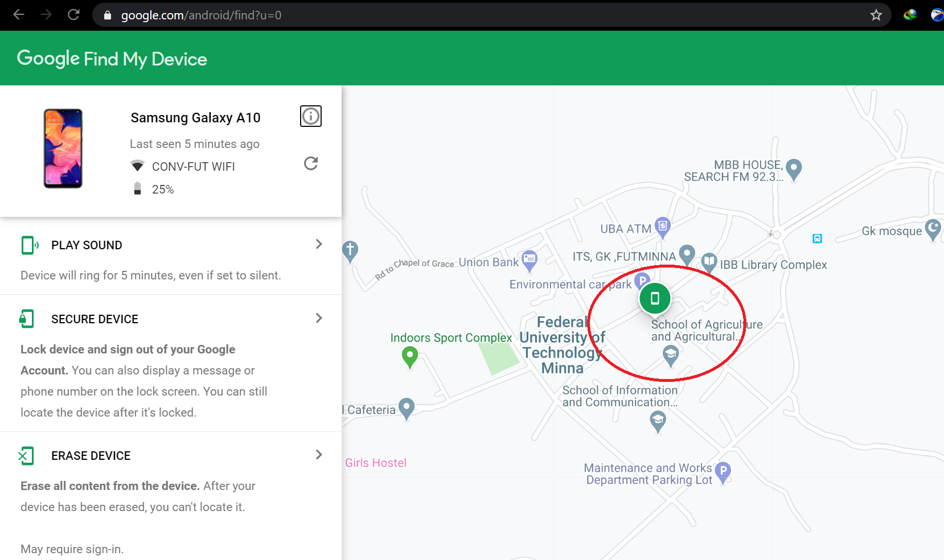Click the Maintenance and Works parking icon

coord(723,471)
